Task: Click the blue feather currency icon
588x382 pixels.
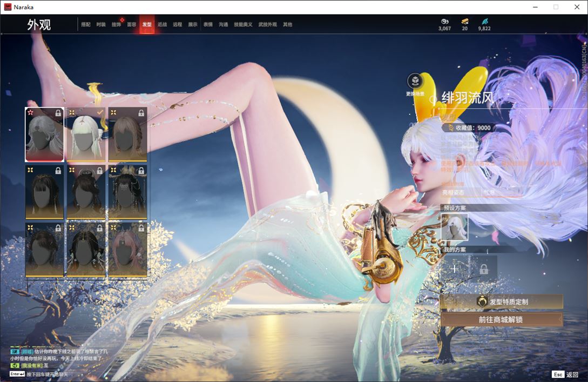Action: tap(484, 22)
